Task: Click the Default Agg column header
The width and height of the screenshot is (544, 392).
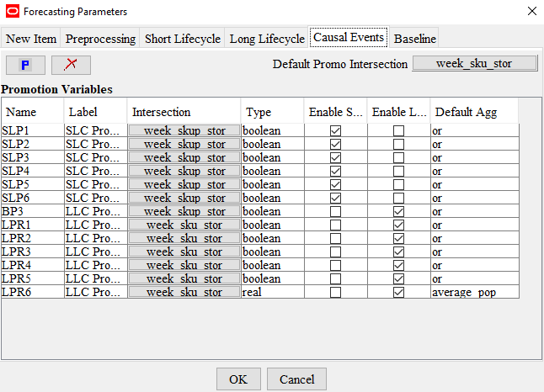Action: pos(474,112)
